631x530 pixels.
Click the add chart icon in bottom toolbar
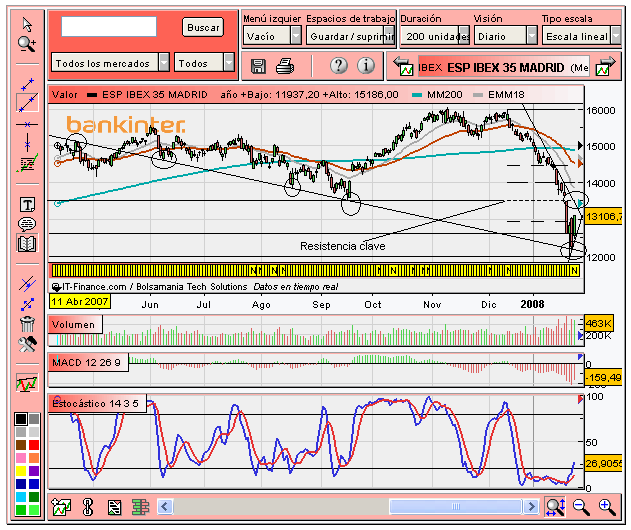point(61,507)
